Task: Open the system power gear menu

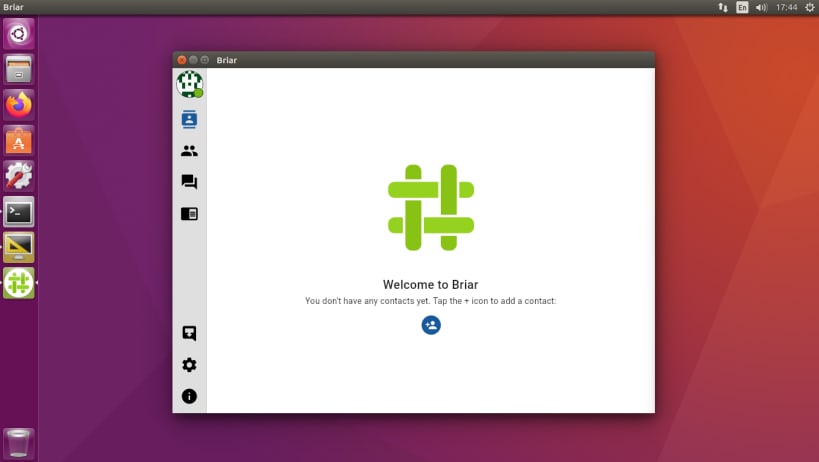Action: [x=810, y=7]
